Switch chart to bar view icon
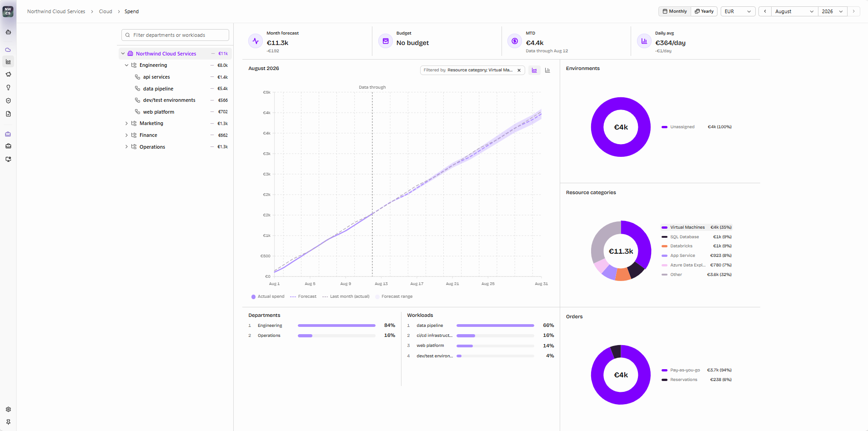Viewport: 868px width, 431px height. (547, 70)
